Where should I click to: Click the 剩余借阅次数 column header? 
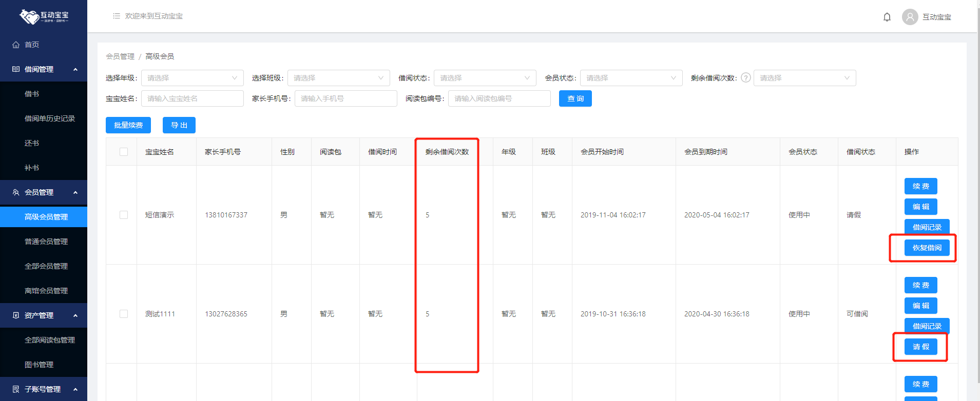point(447,152)
